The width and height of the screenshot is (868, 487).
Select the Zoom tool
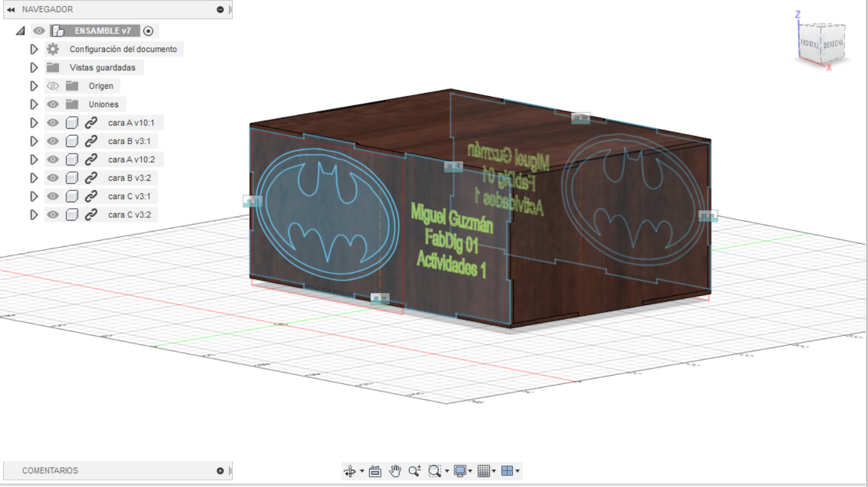(415, 470)
